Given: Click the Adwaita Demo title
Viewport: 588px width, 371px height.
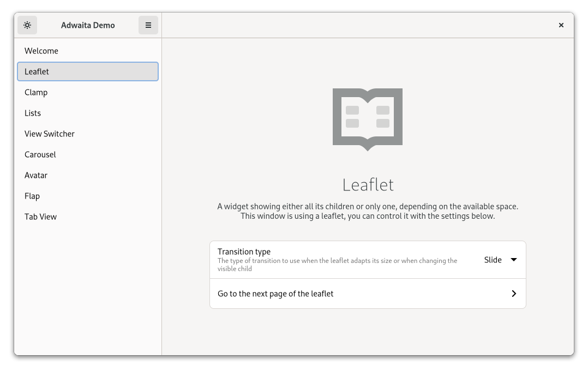Looking at the screenshot, I should 88,25.
